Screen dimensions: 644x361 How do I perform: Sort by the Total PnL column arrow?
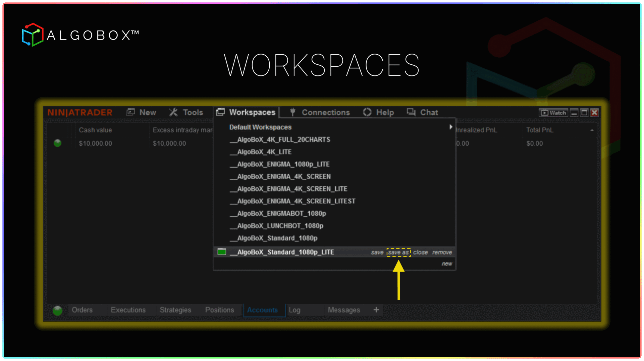pyautogui.click(x=592, y=130)
